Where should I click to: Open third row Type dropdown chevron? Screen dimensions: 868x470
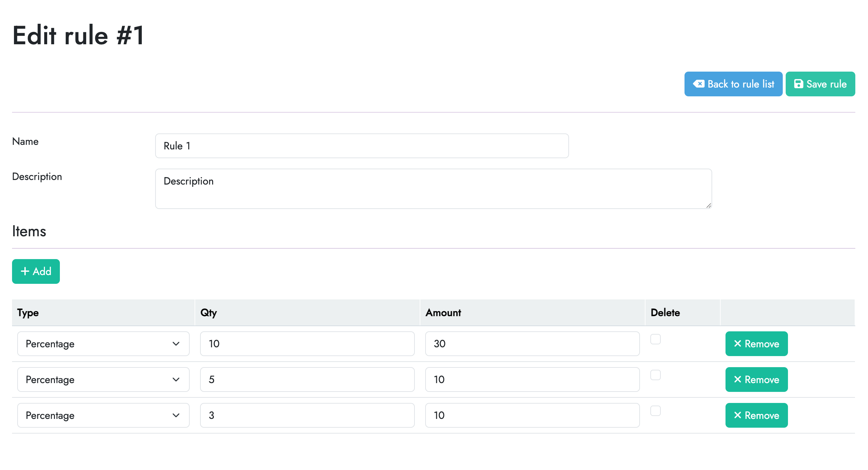(176, 415)
